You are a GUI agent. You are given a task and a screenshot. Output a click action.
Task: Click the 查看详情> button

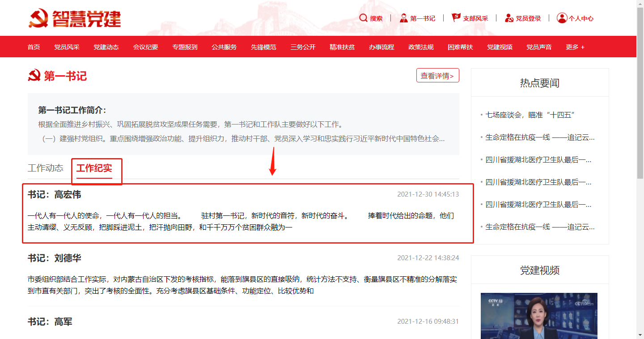click(437, 76)
